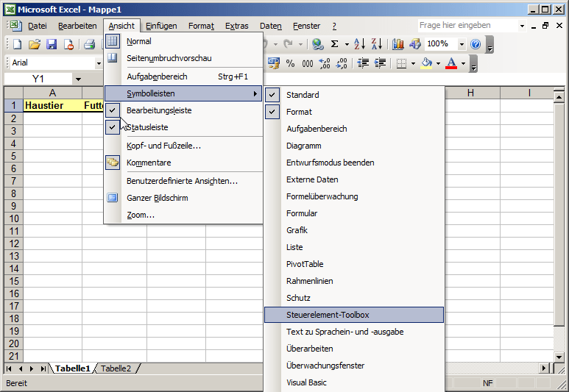Switch to the Tabelle2 sheet tab
Viewport: 569px width, 392px height.
pyautogui.click(x=116, y=368)
